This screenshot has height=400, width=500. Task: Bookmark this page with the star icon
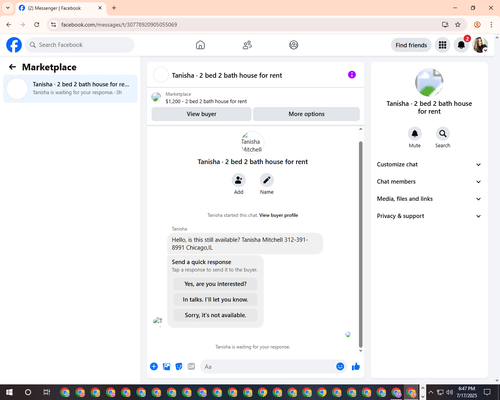pos(458,25)
